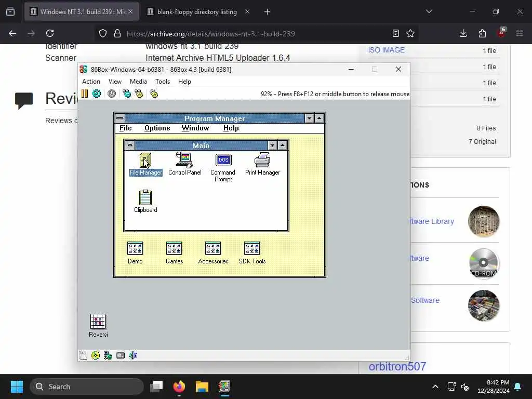Image resolution: width=532 pixels, height=399 pixels.
Task: Open the Main group window control-menu box
Action: 130,145
